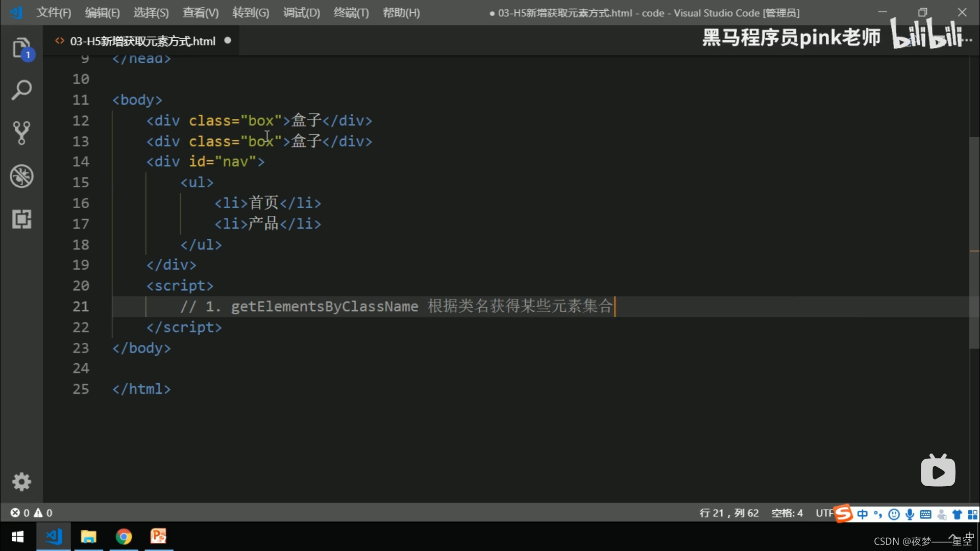Screen dimensions: 980x551
Task: Click the <li>首页</li> line
Action: point(268,203)
